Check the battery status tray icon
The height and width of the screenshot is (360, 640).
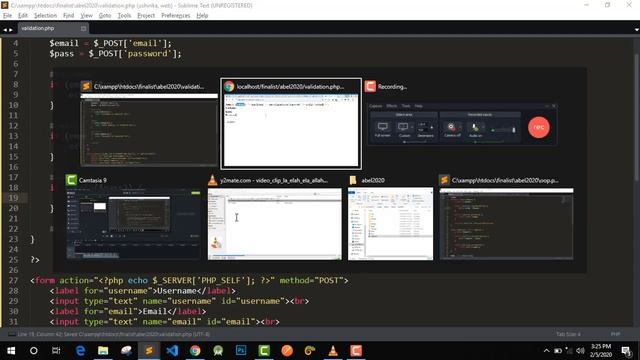click(x=558, y=351)
